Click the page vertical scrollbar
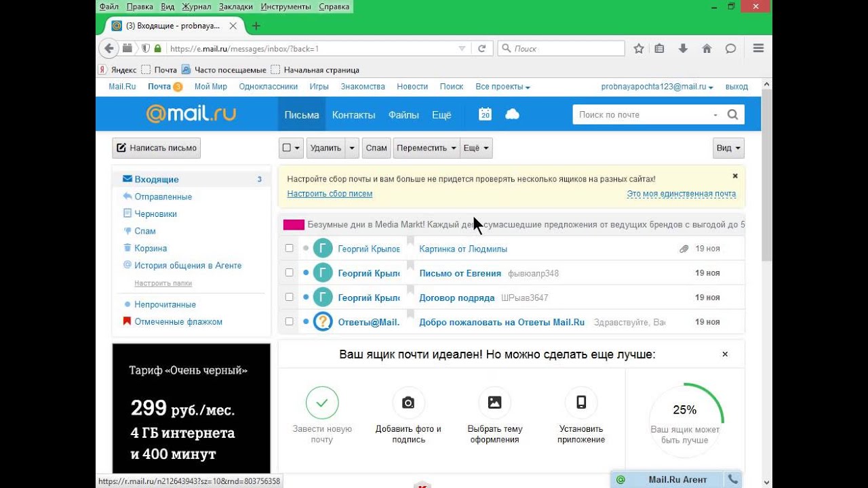This screenshot has height=488, width=868. [x=767, y=174]
